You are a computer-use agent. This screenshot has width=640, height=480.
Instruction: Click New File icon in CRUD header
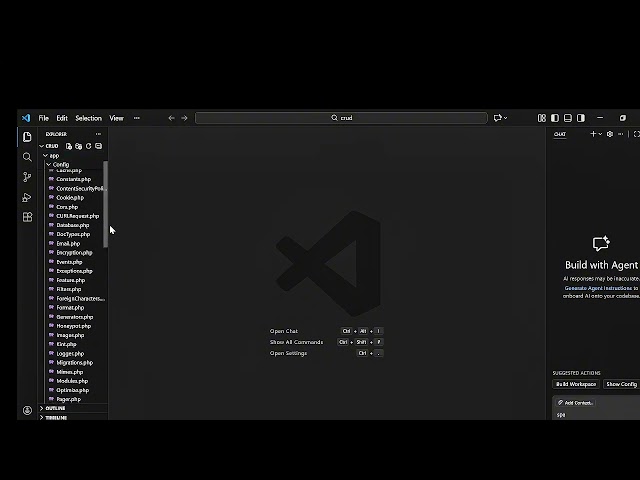pos(69,146)
